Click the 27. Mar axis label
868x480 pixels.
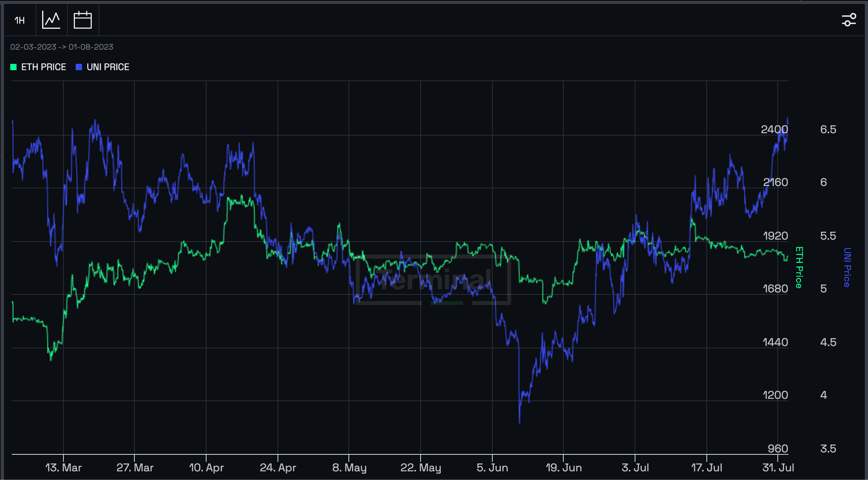click(135, 468)
